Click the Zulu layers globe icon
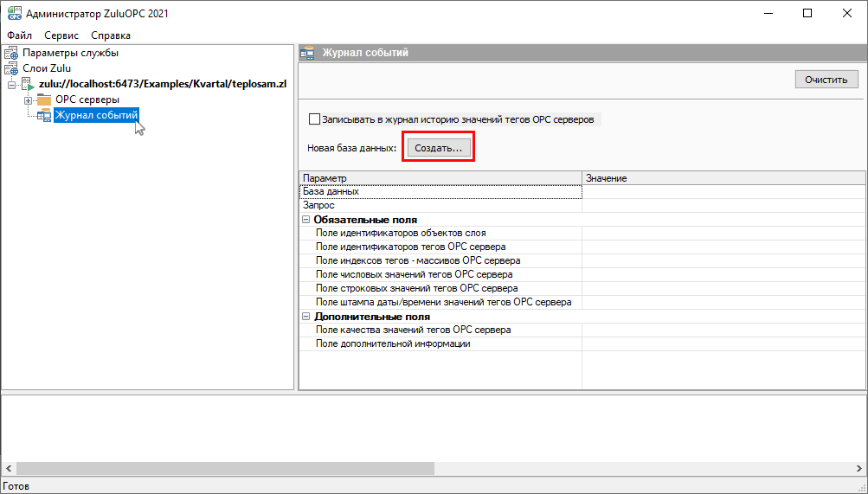This screenshot has width=868, height=494. [11, 68]
